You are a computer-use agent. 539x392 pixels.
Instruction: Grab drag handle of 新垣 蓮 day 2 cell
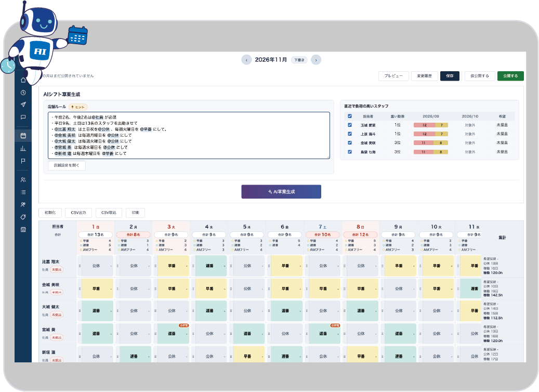[117, 357]
